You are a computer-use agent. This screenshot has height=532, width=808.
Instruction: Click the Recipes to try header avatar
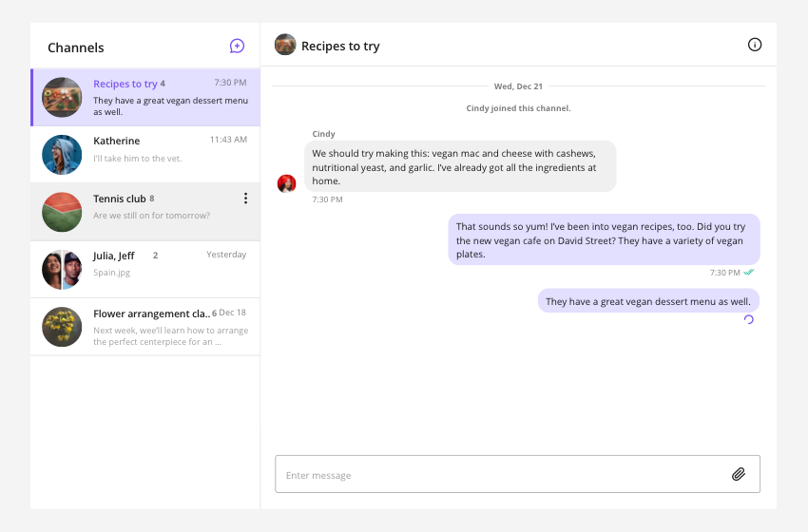[x=285, y=45]
